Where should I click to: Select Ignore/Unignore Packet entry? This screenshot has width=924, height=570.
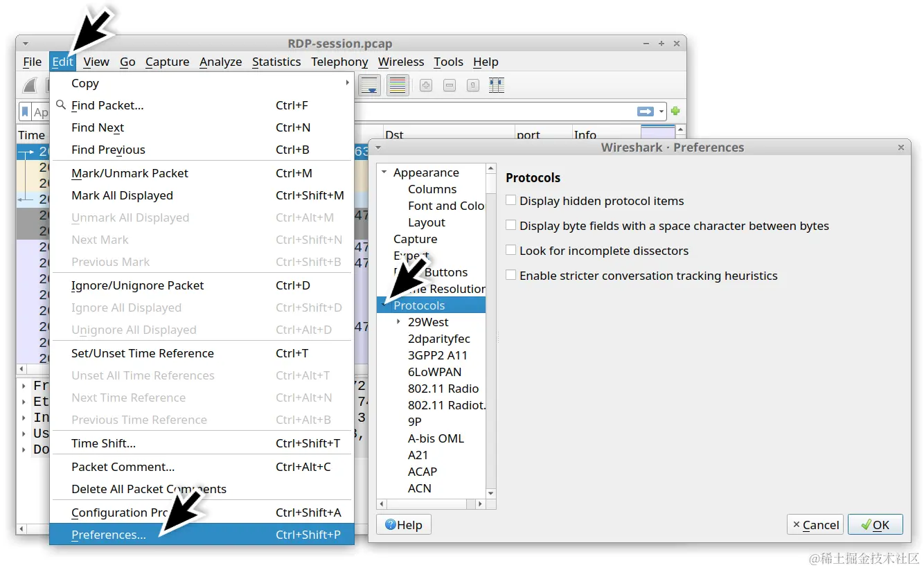(202, 285)
